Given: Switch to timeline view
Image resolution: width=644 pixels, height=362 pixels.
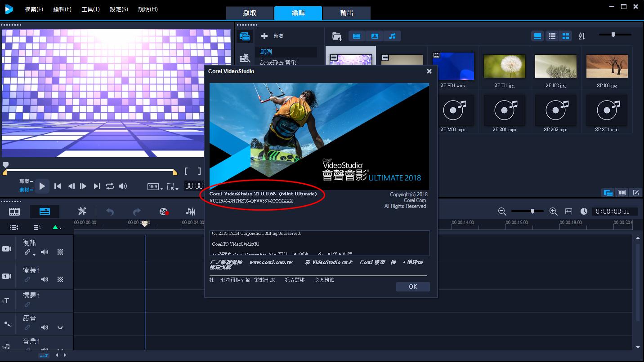Looking at the screenshot, I should (x=45, y=211).
